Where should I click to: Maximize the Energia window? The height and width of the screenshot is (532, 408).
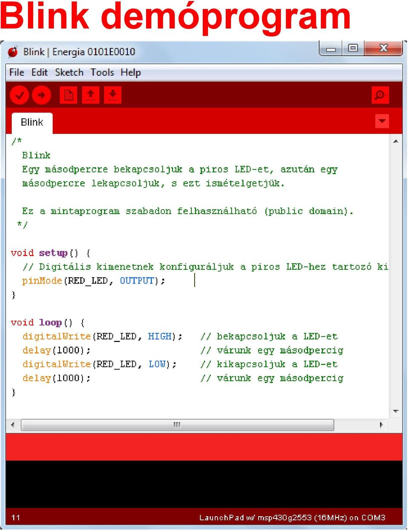click(353, 48)
